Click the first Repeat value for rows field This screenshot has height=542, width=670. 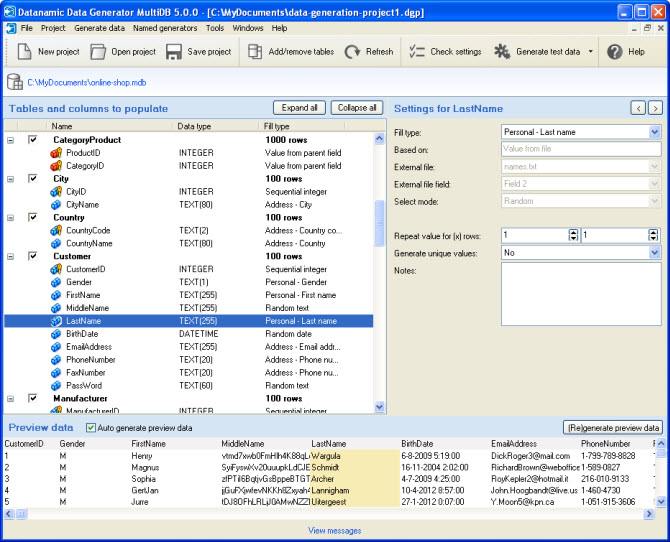[x=536, y=235]
